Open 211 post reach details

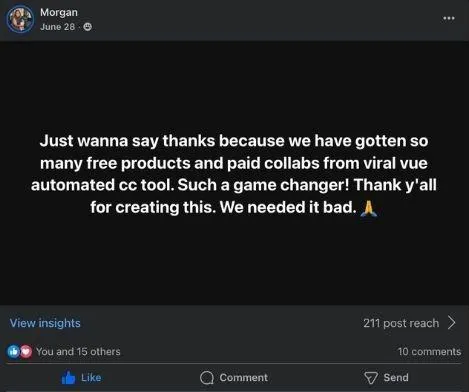(401, 323)
